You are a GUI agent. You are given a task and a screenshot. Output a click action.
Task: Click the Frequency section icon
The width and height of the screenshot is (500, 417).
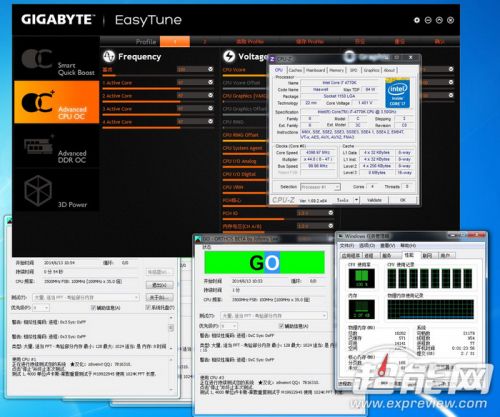click(x=109, y=56)
